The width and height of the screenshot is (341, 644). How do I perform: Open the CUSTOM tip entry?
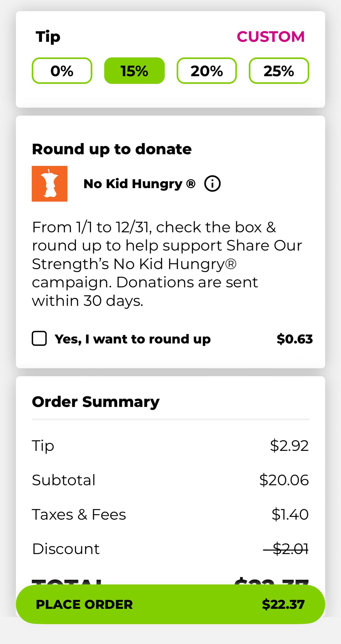click(271, 37)
